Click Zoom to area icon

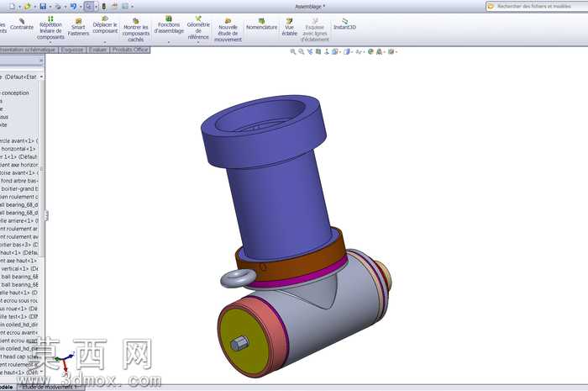coord(301,52)
